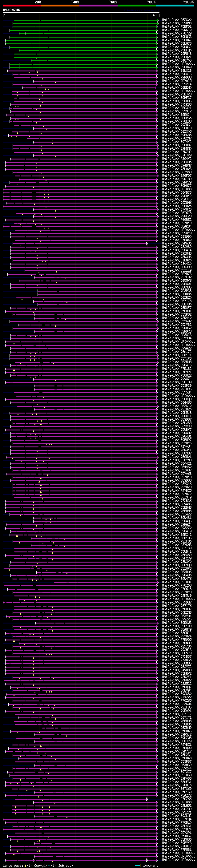Select label UniRef100_B9GM86
The width and height of the screenshot is (197, 868).
[177, 101]
